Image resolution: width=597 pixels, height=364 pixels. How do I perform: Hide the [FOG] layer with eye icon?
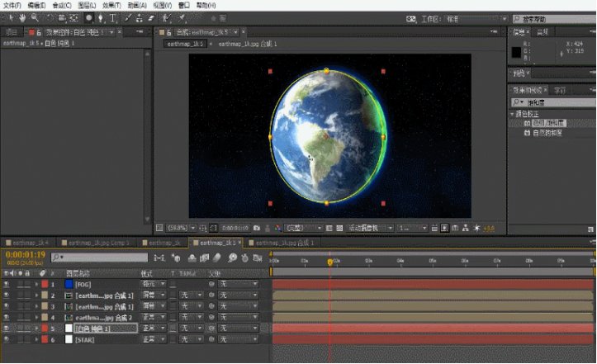tap(7, 284)
